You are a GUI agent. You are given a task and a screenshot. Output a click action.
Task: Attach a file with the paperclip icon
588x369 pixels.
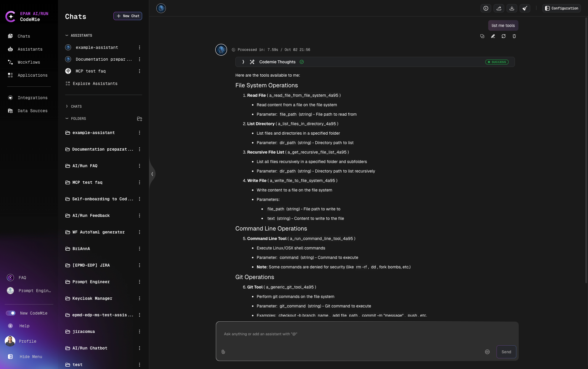[x=224, y=352]
